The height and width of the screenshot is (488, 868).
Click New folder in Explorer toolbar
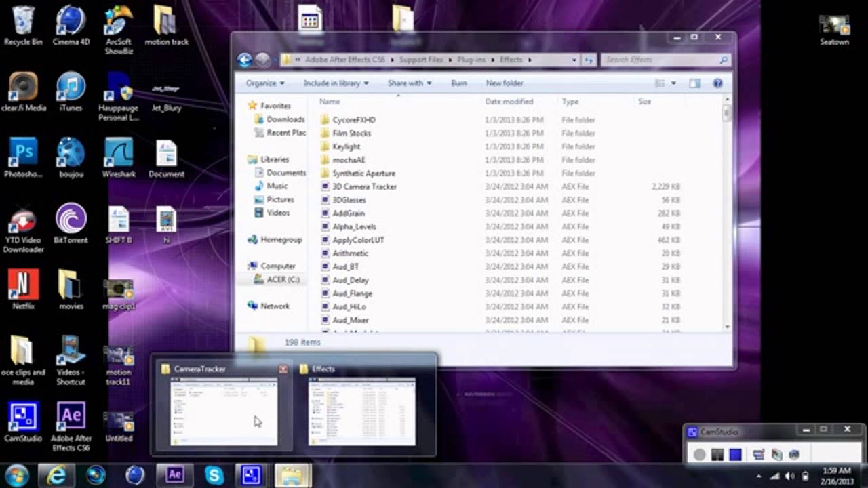pos(505,83)
